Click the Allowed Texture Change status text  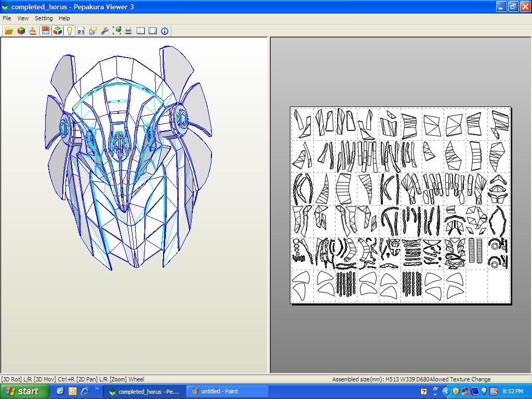460,379
